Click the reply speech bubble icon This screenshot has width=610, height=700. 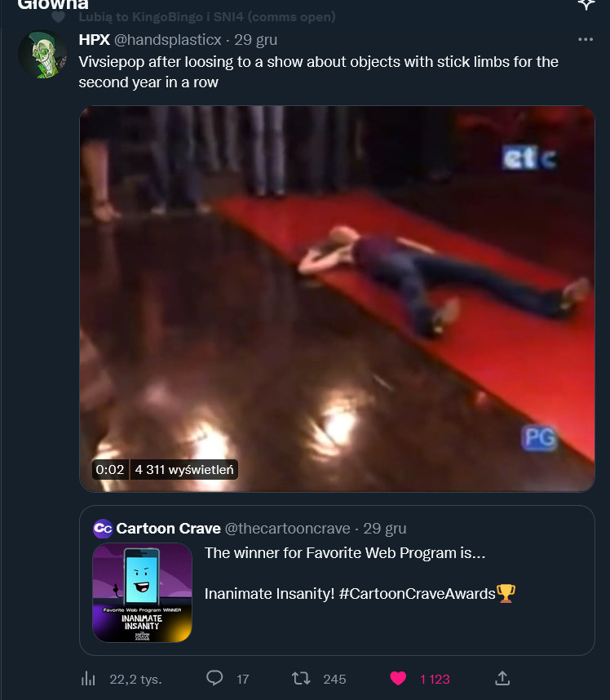(x=215, y=678)
